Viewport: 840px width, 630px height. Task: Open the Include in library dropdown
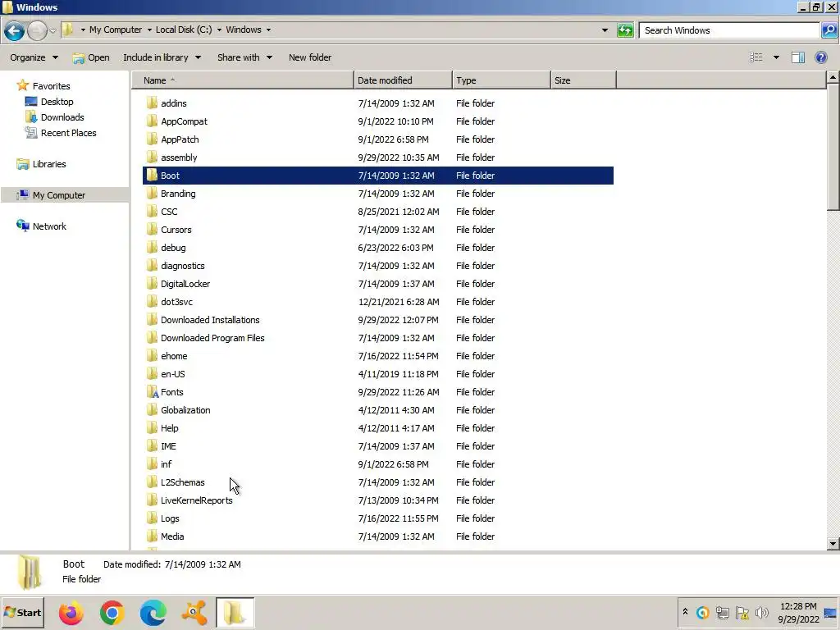point(162,57)
